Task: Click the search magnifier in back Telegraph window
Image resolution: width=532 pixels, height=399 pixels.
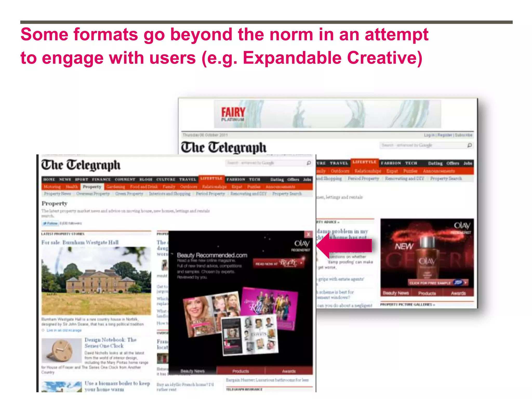Action: point(469,145)
